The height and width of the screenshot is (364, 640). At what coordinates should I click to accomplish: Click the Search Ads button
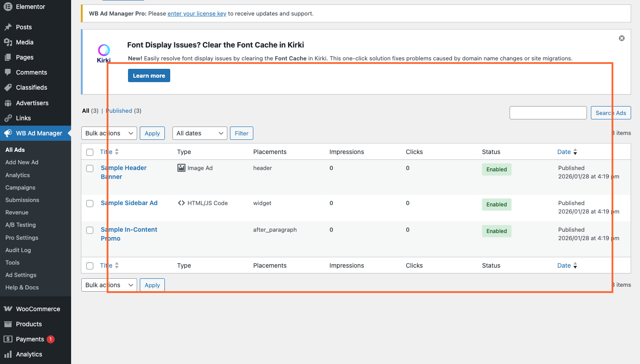point(611,113)
